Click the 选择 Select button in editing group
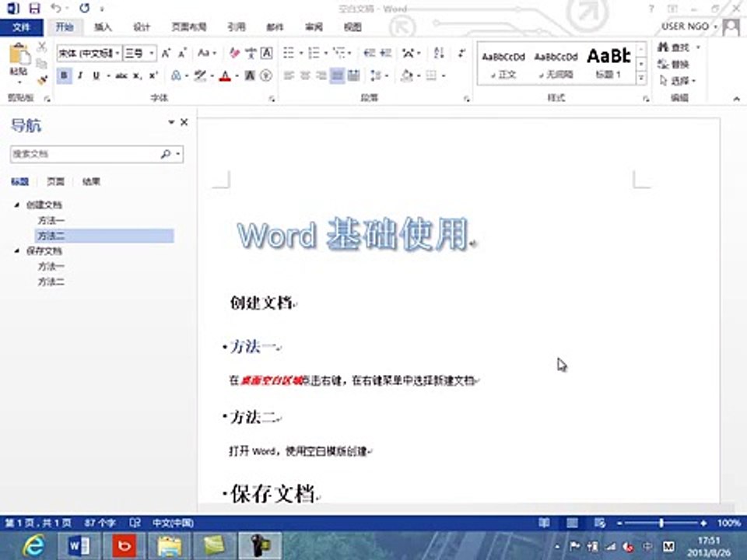This screenshot has height=560, width=747. 676,80
